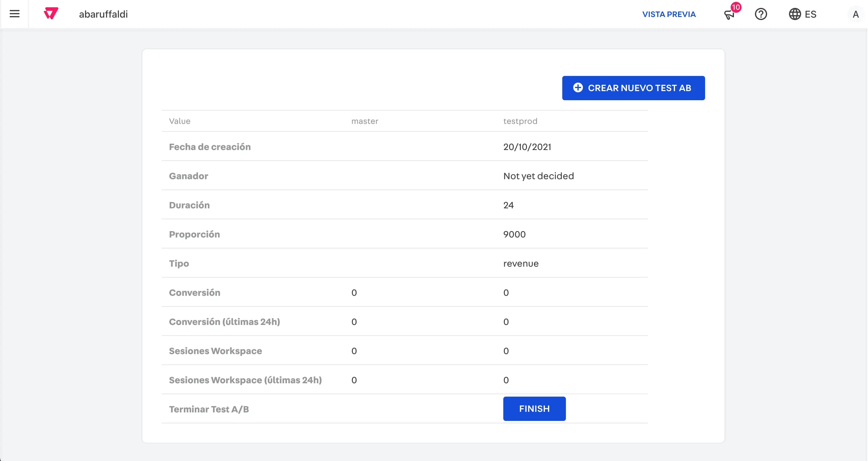
Task: Select the master column header
Action: point(365,121)
